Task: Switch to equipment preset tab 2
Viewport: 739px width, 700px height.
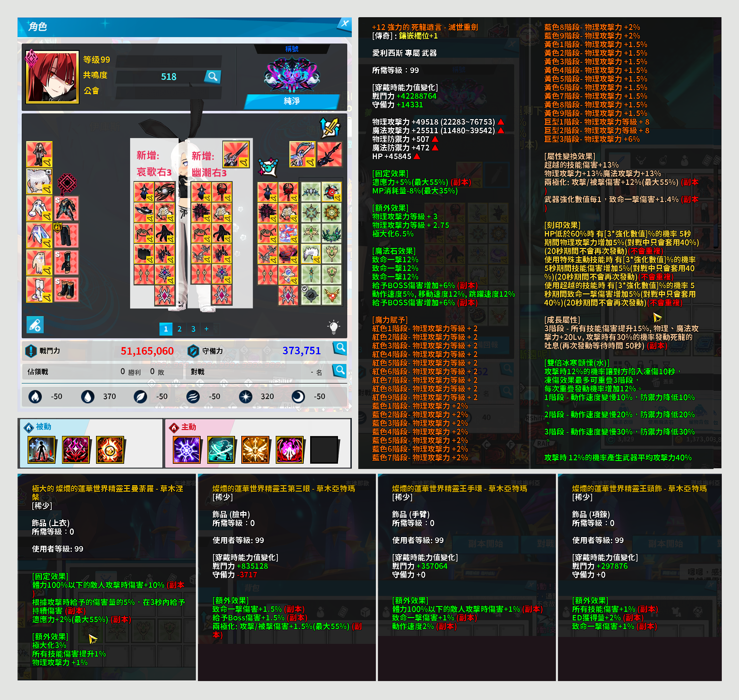Action: point(179,329)
